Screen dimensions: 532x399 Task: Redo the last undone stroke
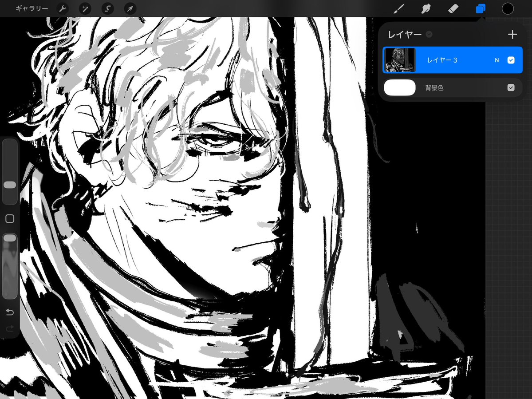coord(10,328)
